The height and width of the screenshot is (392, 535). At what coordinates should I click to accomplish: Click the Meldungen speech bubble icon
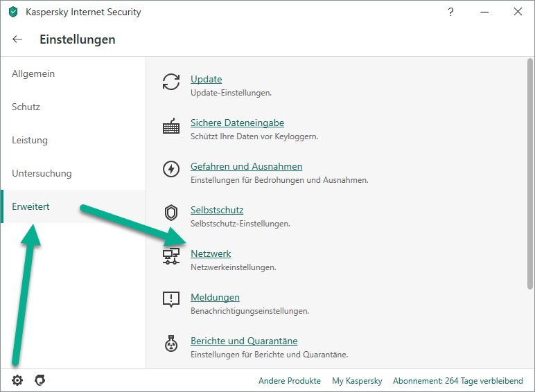click(170, 300)
